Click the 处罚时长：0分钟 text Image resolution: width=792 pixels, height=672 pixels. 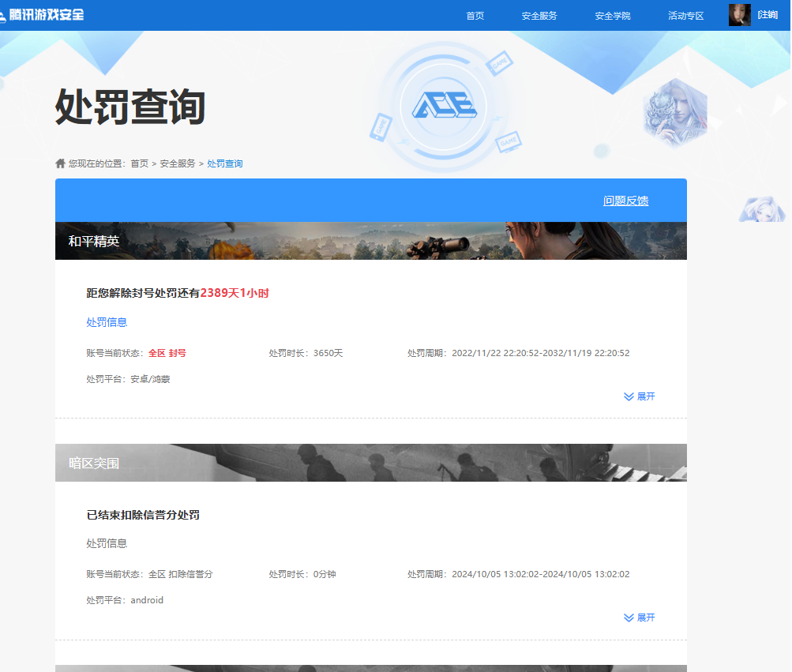302,575
